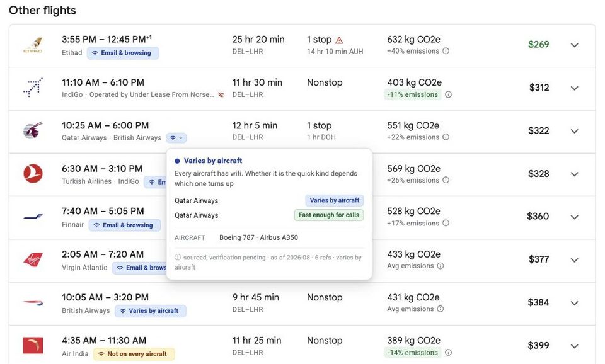This screenshot has width=605, height=364.
Task: Open emissions info icon for 403 kg CO2e
Action: pyautogui.click(x=448, y=94)
